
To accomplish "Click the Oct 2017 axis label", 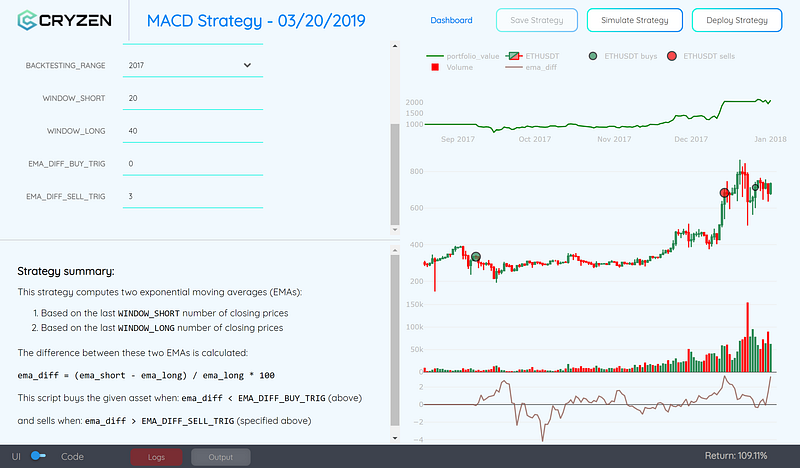I will (x=535, y=139).
